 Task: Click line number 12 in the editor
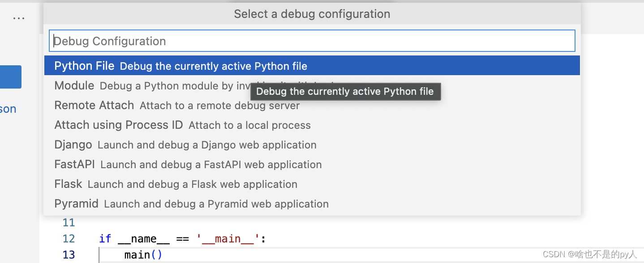tap(69, 238)
